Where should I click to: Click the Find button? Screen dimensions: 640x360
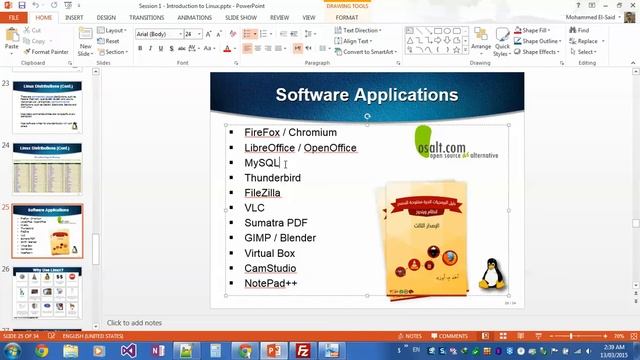coord(579,30)
